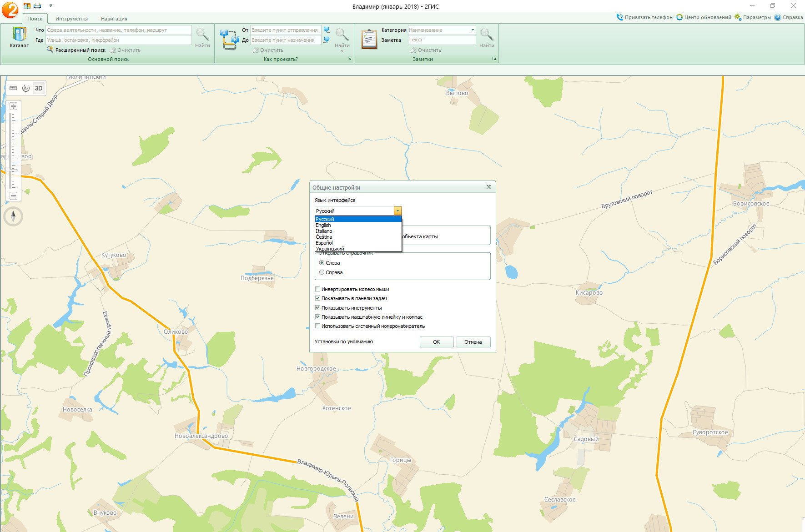
Task: Toggle the 3D map view button
Action: click(x=39, y=88)
